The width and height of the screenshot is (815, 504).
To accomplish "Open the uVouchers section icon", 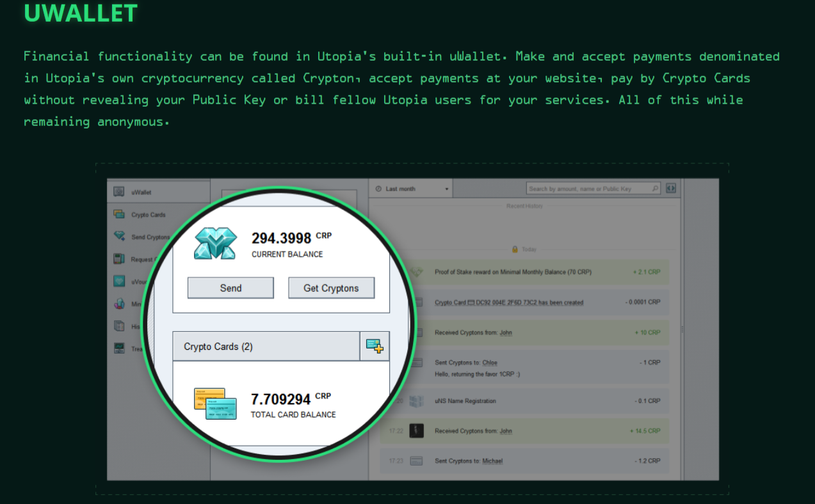I will point(118,280).
